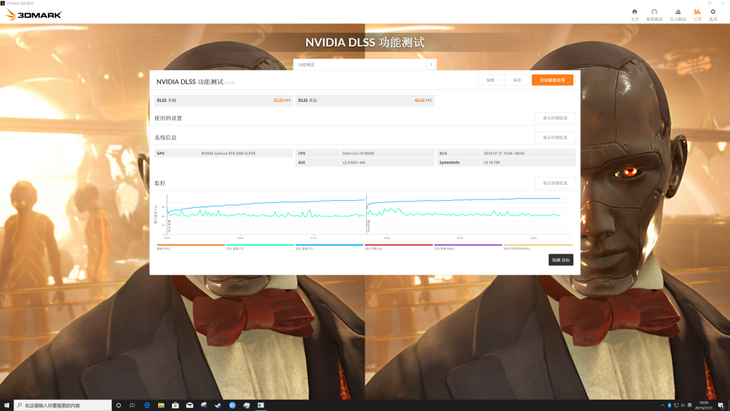Open File Explorer from the taskbar
This screenshot has width=730, height=411.
tap(161, 405)
